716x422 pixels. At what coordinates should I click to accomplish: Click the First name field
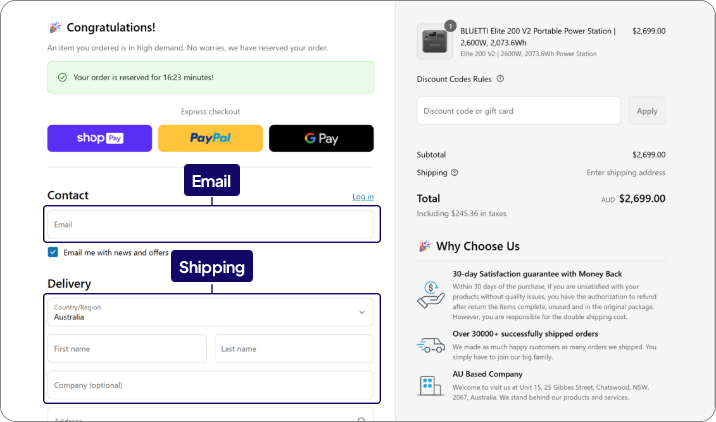[128, 349]
